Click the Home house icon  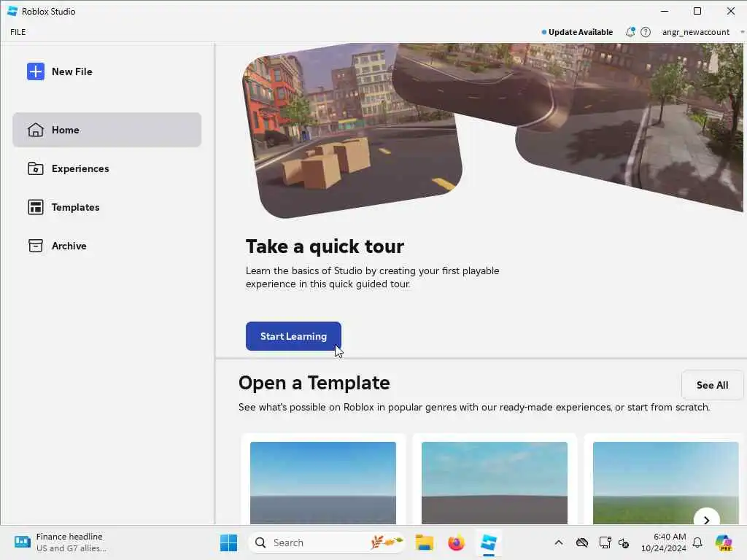(x=36, y=130)
